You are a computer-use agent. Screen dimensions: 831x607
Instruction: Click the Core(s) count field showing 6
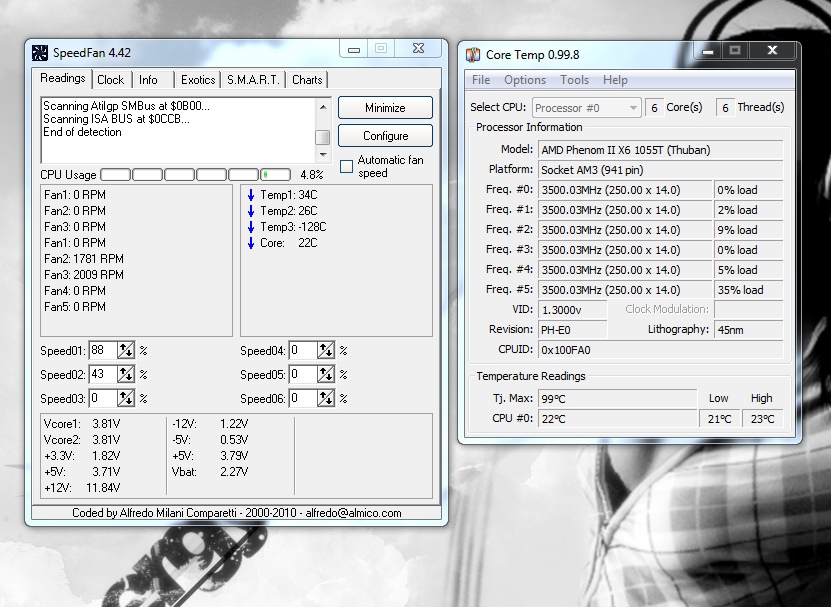[x=655, y=108]
